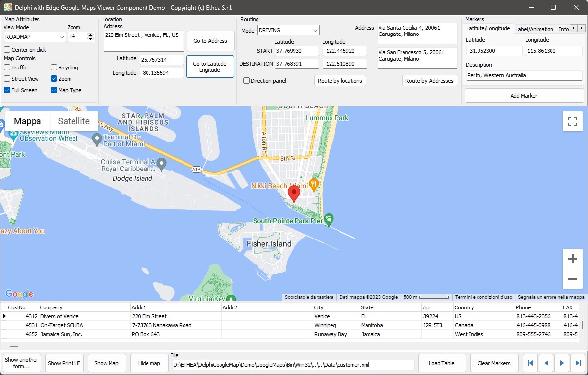Click the map fullscreen toggle icon
The height and width of the screenshot is (375, 588).
[572, 121]
